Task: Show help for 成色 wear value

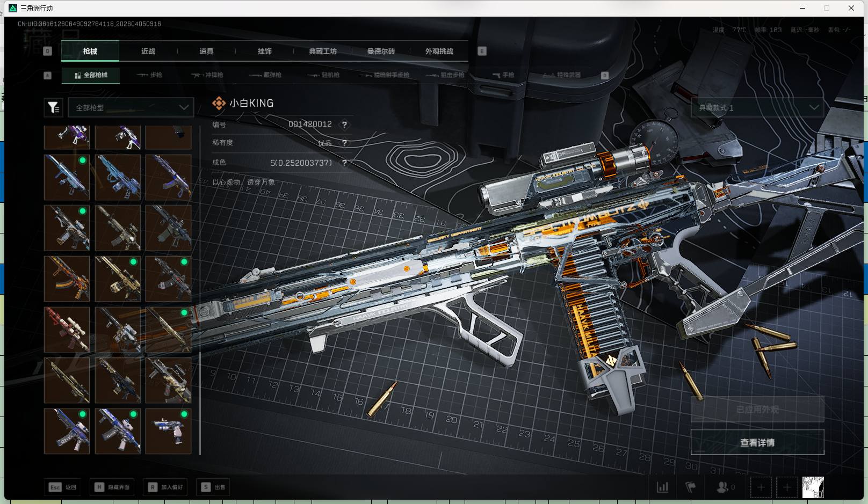Action: point(344,163)
